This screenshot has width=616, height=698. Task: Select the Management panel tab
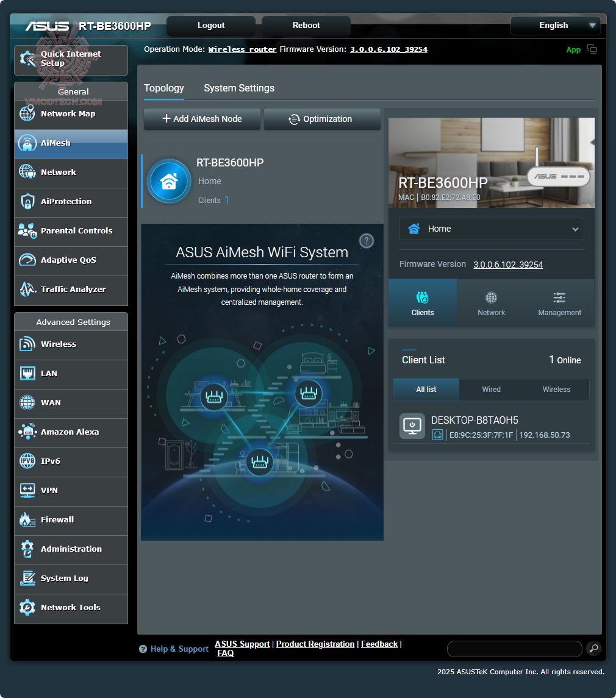[x=559, y=303]
